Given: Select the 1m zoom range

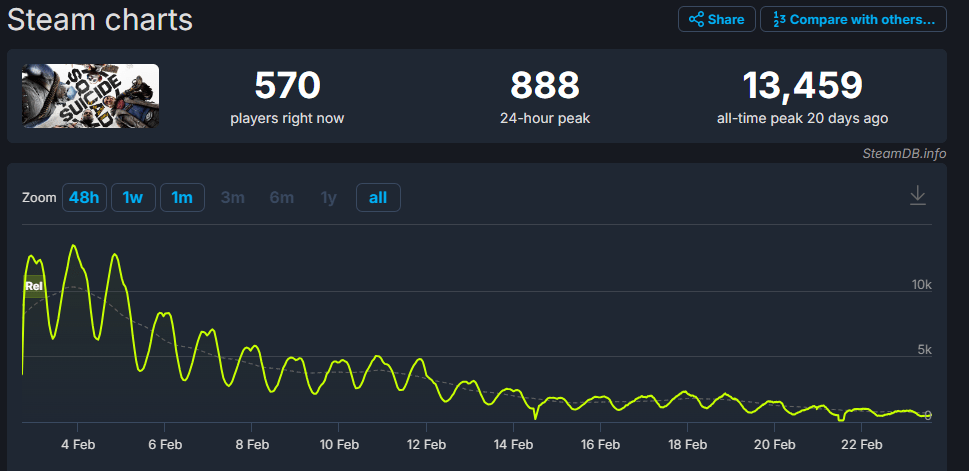Looking at the screenshot, I should [182, 198].
